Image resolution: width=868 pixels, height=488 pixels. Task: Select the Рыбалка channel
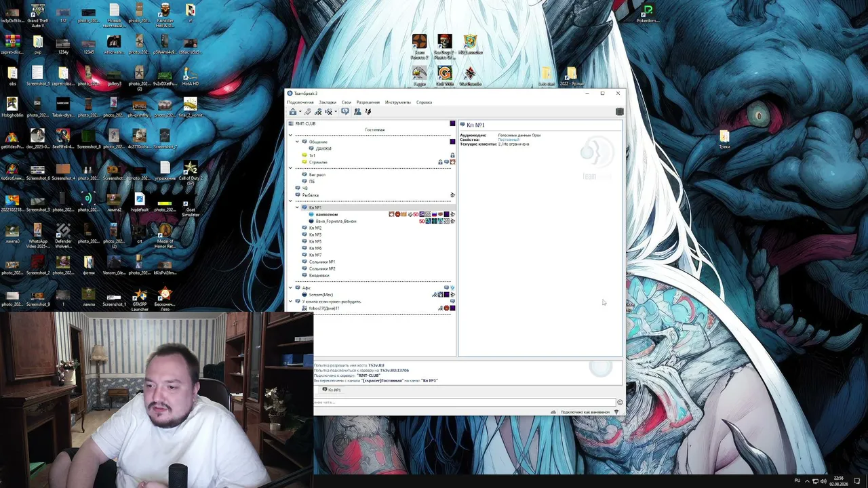point(310,195)
